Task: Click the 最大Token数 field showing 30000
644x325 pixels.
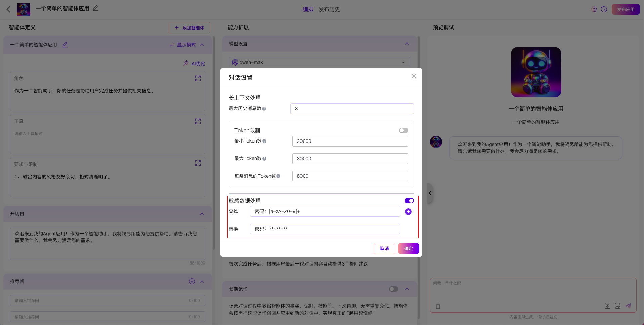Action: click(350, 159)
